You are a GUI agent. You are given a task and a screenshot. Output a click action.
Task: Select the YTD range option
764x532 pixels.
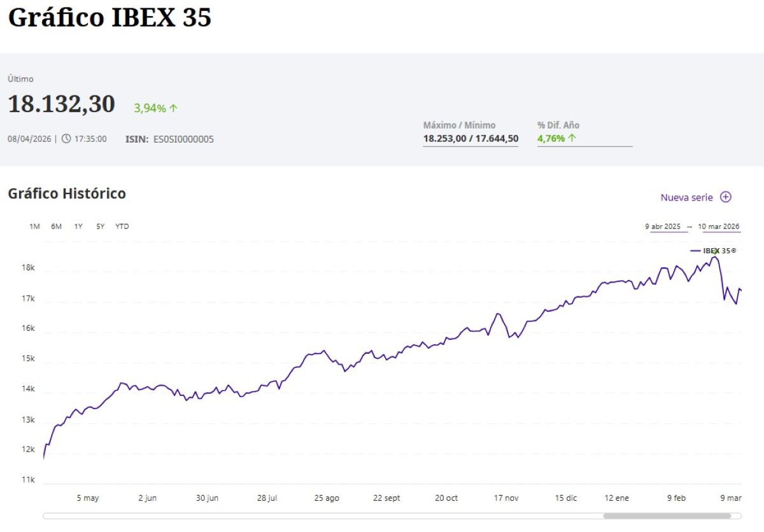click(122, 227)
